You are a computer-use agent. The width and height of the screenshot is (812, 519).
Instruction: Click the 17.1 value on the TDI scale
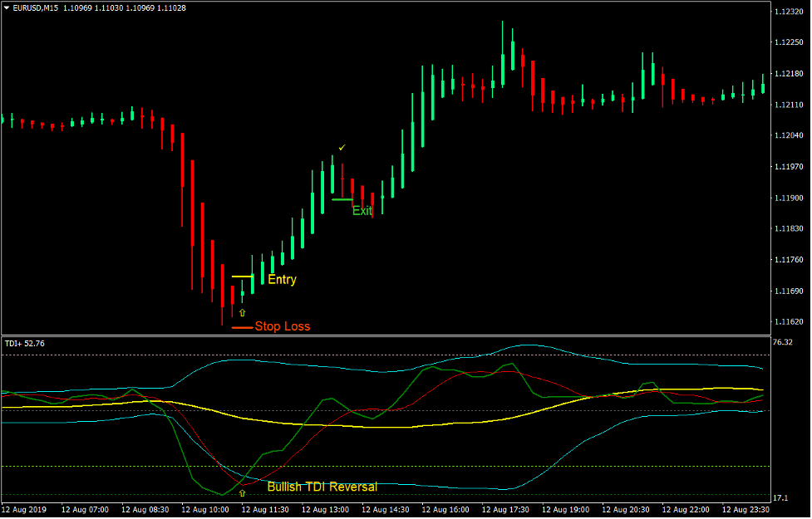tap(780, 497)
